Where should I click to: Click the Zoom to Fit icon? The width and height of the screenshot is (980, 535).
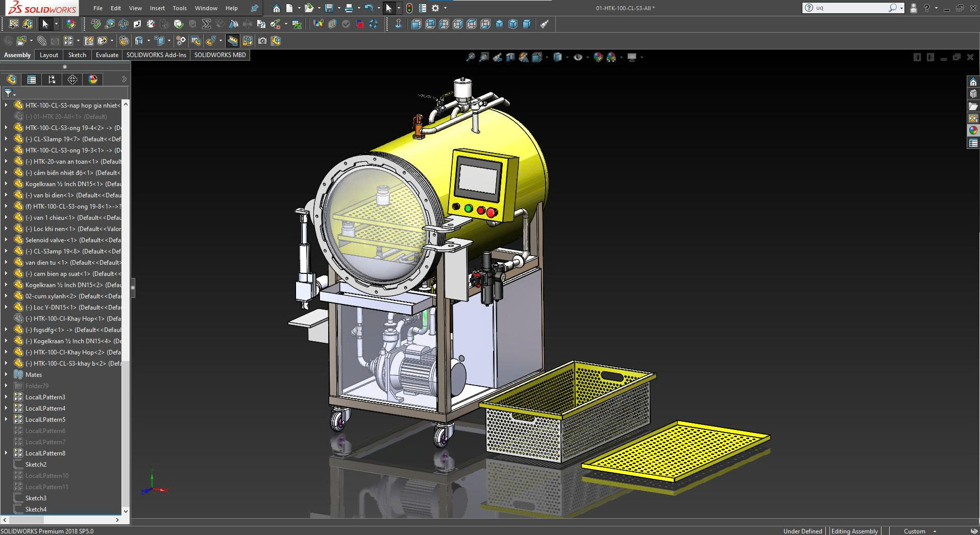(x=471, y=58)
